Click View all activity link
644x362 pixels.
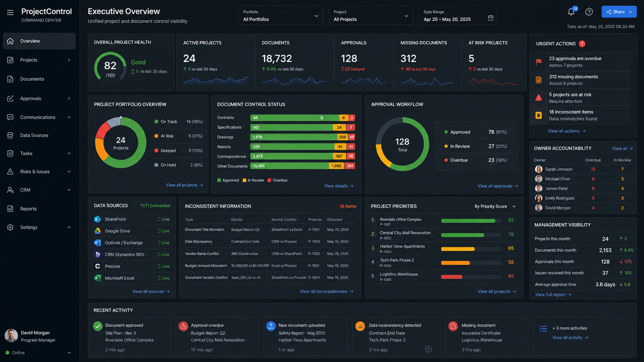point(570,337)
